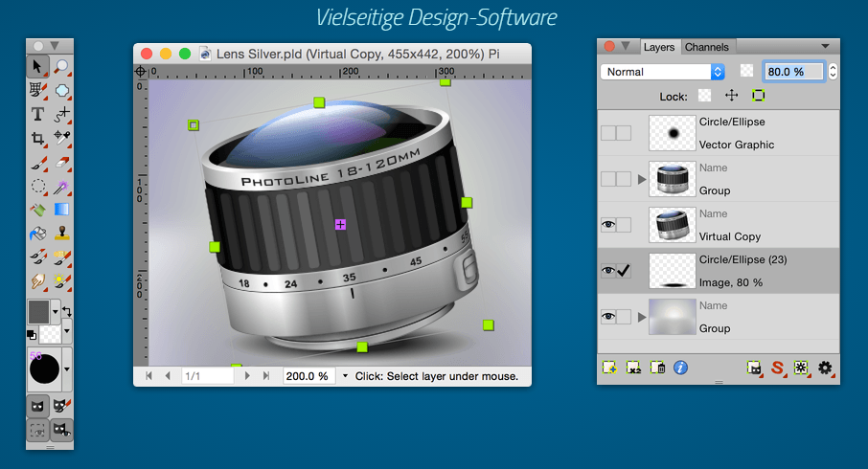
Task: Select the band-aid healing brush tool
Action: click(61, 257)
